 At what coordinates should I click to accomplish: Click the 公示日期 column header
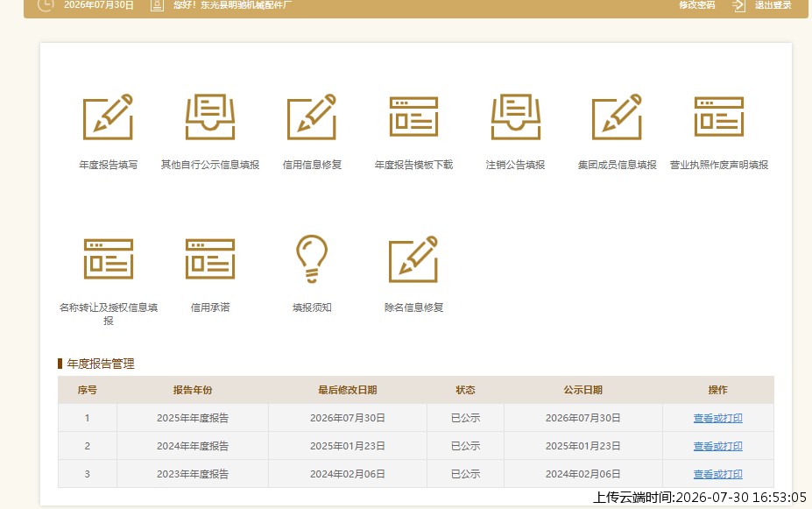[583, 390]
